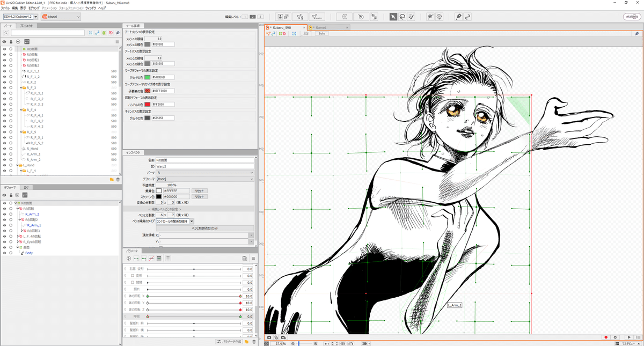
Task: Click the パラメータ作成 button
Action: pos(229,342)
